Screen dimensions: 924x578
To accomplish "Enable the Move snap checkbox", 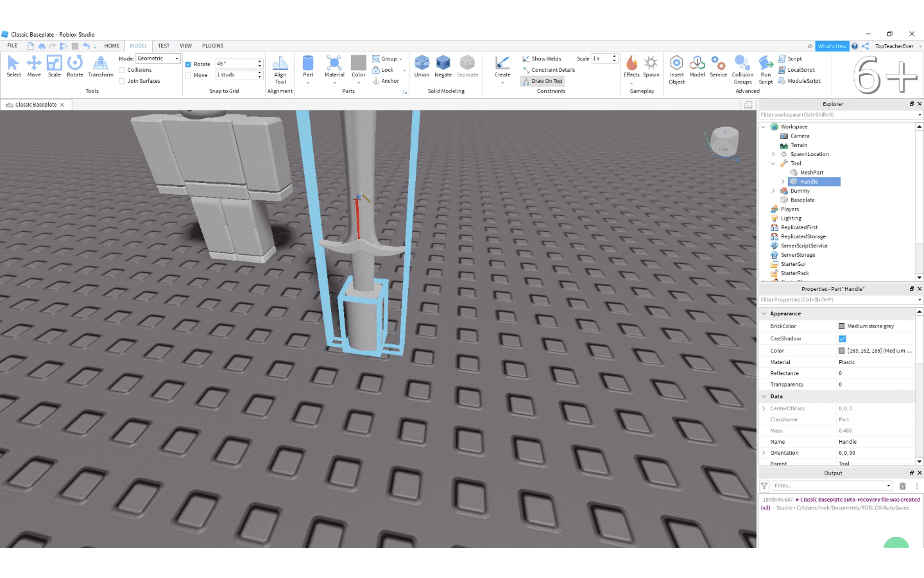I will (x=189, y=75).
